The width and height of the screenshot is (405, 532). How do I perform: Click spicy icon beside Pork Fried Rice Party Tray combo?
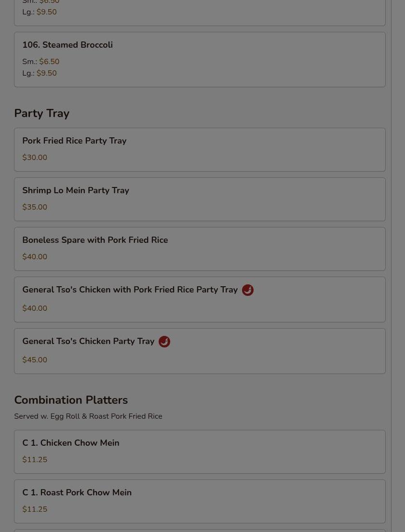tap(248, 290)
